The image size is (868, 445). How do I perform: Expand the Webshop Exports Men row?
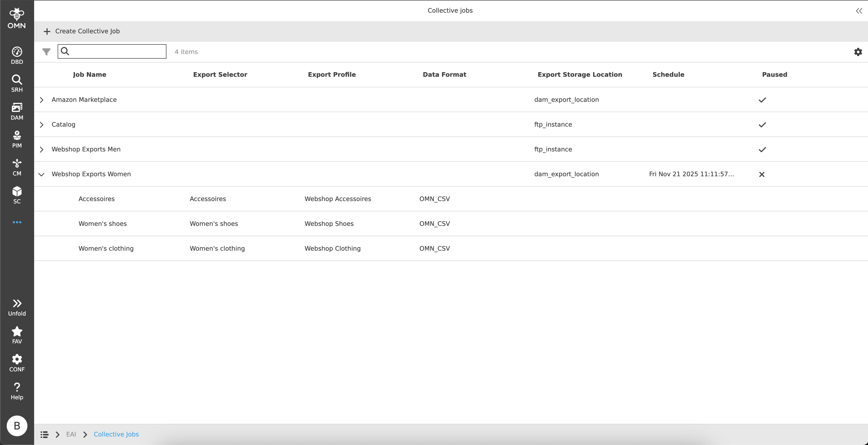point(41,149)
